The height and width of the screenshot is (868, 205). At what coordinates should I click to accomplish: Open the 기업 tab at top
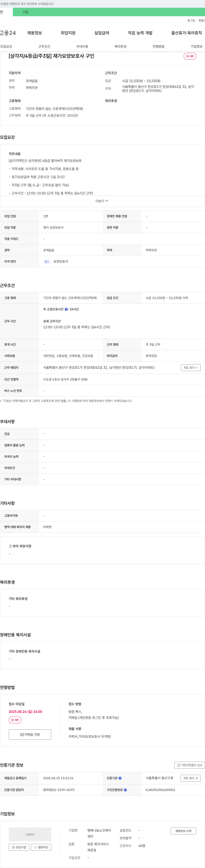click(26, 12)
